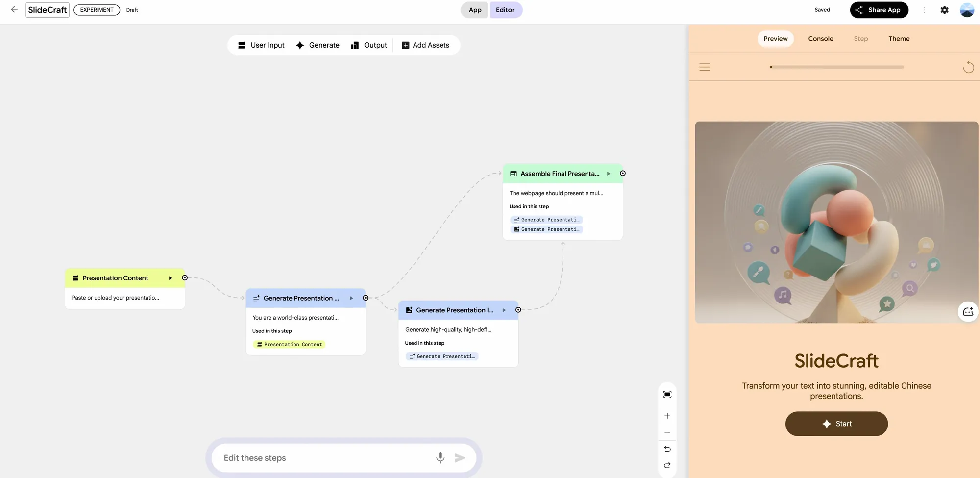
Task: Open the three-dot more options menu
Action: point(924,10)
